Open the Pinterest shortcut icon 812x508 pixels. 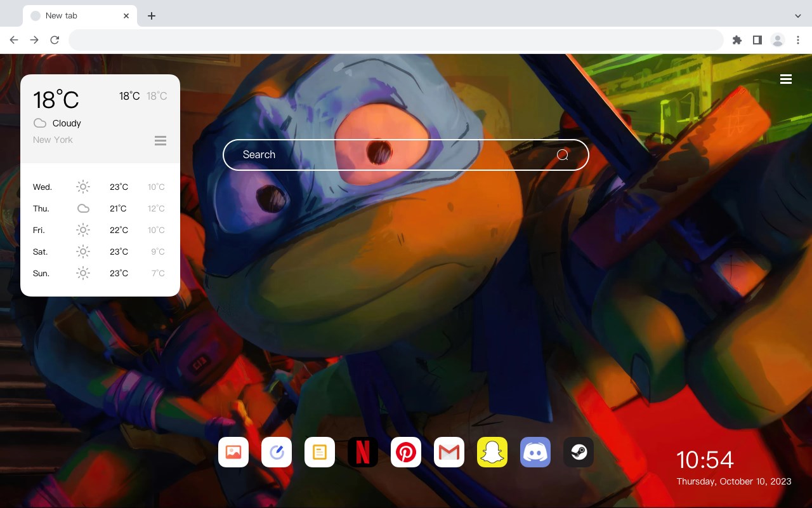click(406, 452)
